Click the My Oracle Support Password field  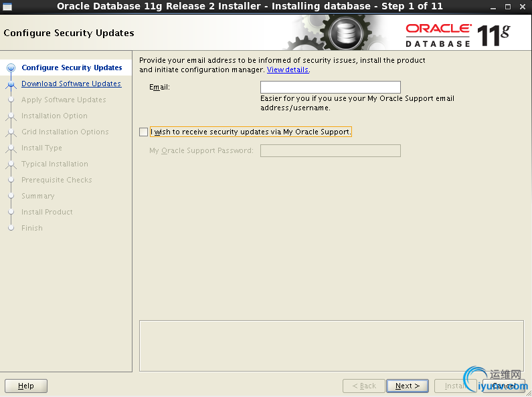330,151
